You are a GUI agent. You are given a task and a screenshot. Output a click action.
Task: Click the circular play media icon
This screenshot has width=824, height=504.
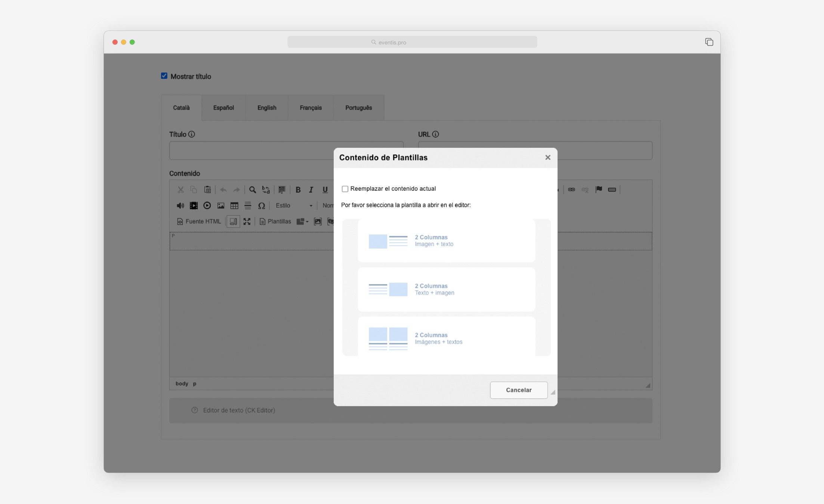[207, 206]
